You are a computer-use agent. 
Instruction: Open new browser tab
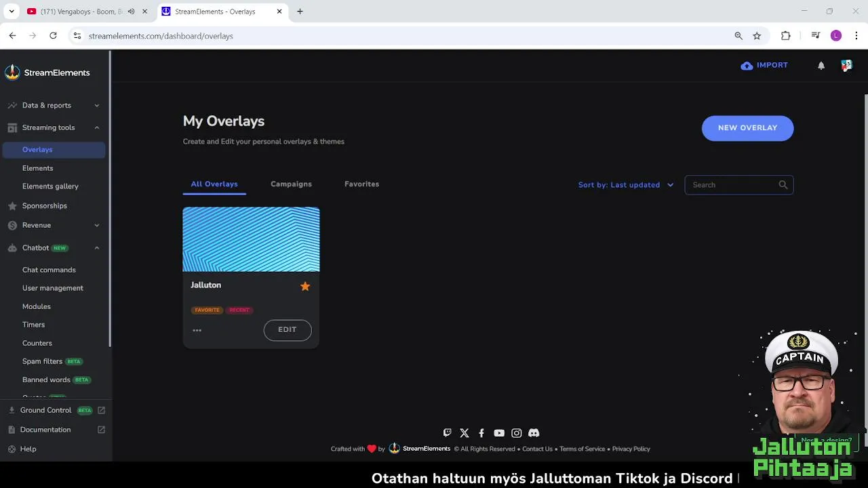click(300, 12)
